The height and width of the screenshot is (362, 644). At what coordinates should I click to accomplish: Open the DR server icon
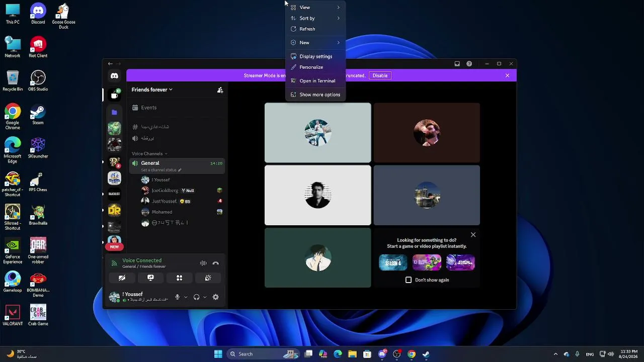pyautogui.click(x=114, y=210)
